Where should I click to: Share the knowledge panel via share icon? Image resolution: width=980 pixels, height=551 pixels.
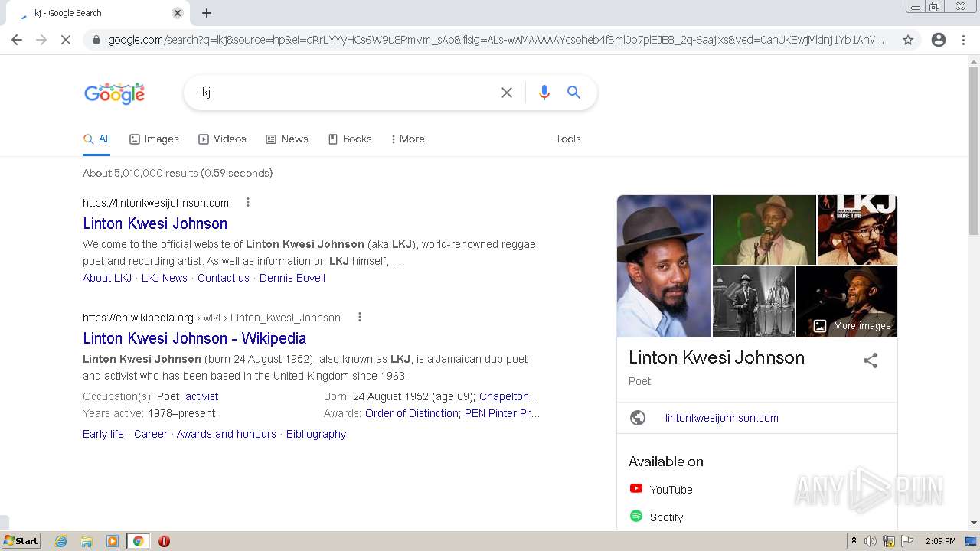(871, 360)
